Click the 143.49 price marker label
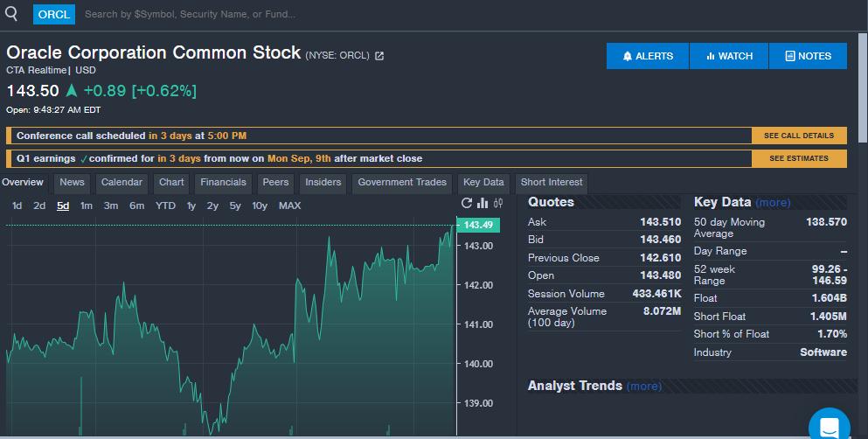 click(478, 225)
